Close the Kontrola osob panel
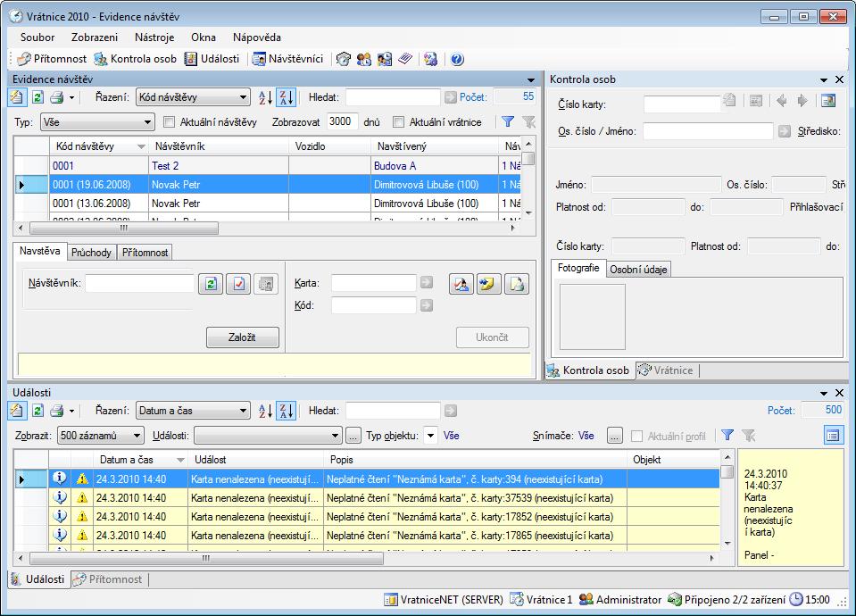 (x=840, y=79)
